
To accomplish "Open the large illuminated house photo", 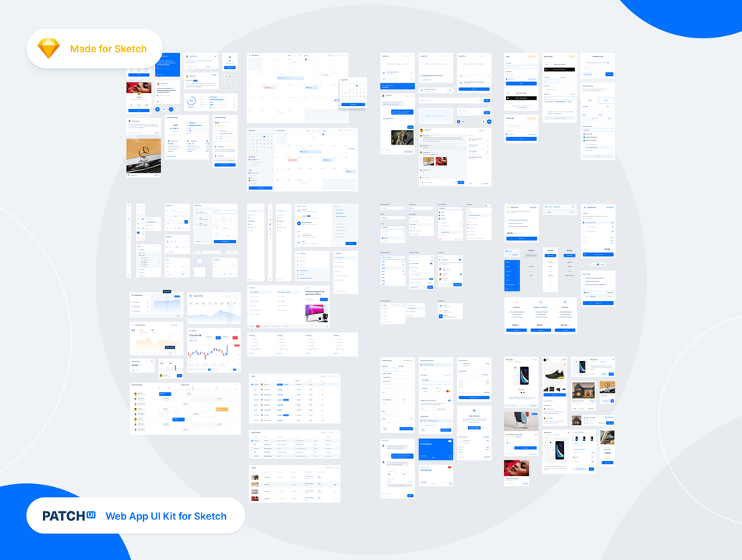I will tap(583, 391).
